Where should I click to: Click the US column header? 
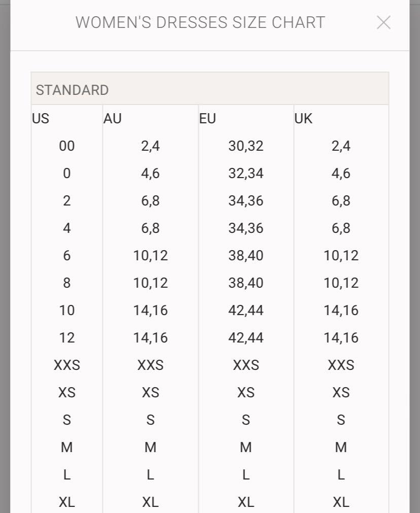coord(41,118)
